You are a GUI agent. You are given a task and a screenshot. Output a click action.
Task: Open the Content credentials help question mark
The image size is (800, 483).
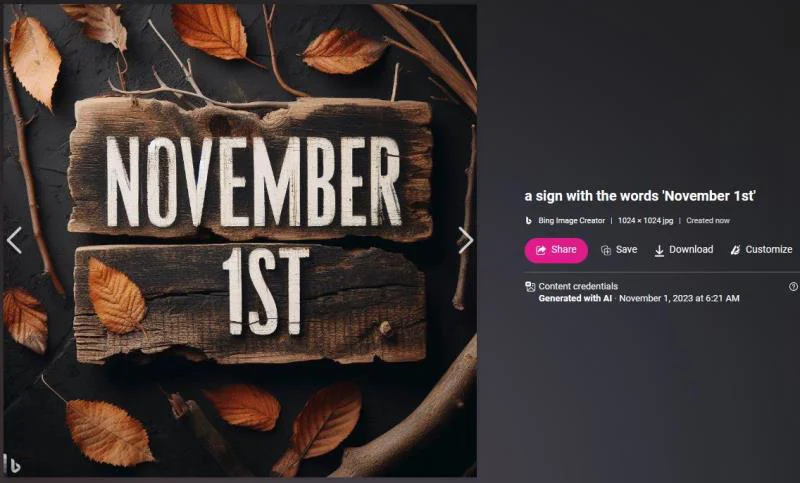pos(793,287)
